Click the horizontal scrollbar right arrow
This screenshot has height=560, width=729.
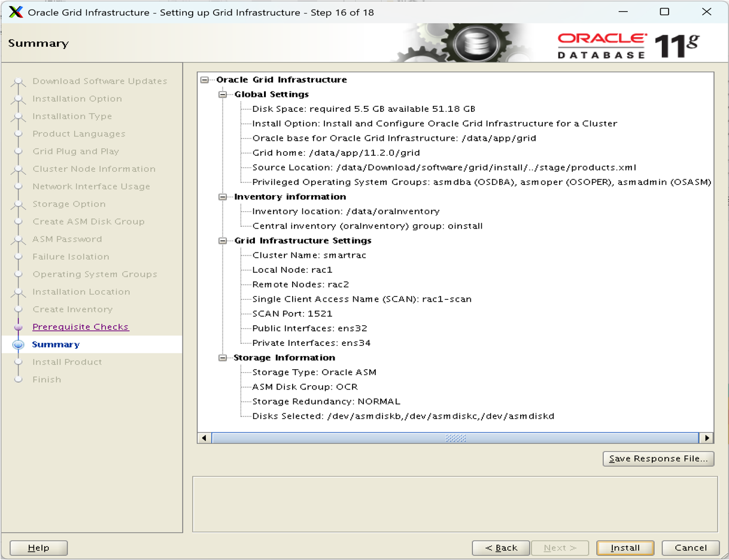707,438
